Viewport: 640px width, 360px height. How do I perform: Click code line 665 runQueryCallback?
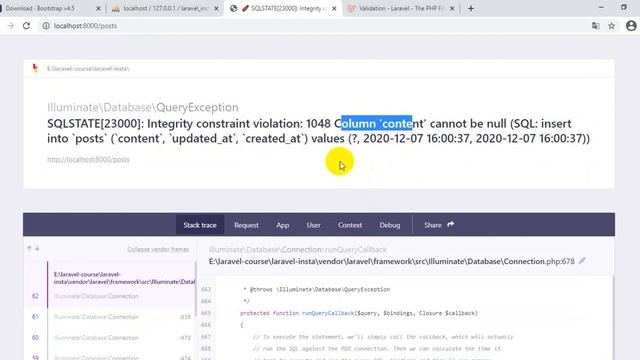pos(358,313)
